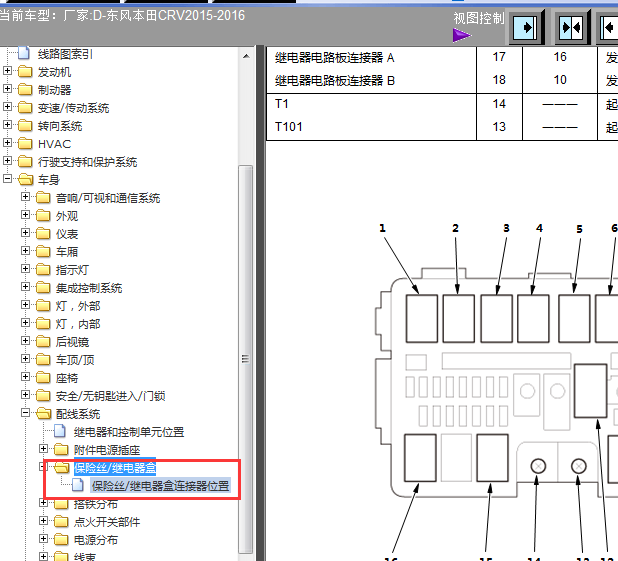Open 继电器和控制单元位置 page
This screenshot has height=561, width=618.
point(129,432)
